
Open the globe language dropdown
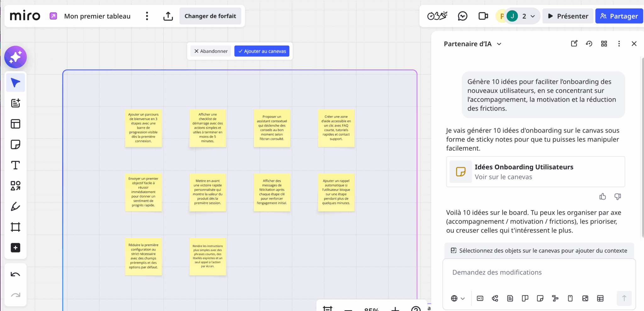[458, 298]
